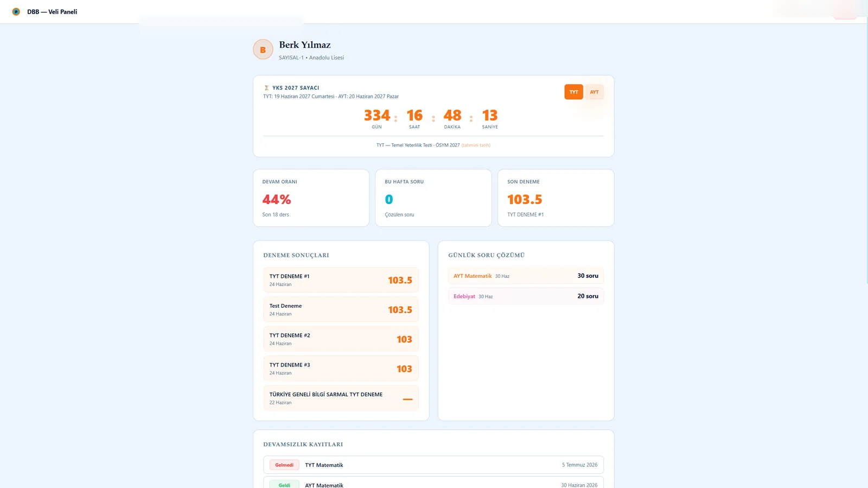Click the 'BU HAFTA SORU' card label
This screenshot has width=868, height=488.
(404, 182)
